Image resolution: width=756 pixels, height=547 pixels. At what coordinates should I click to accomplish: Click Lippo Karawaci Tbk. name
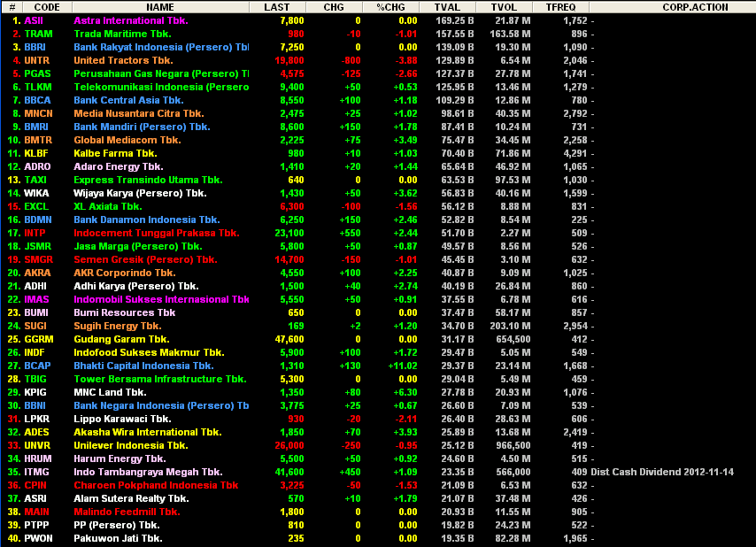[122, 419]
